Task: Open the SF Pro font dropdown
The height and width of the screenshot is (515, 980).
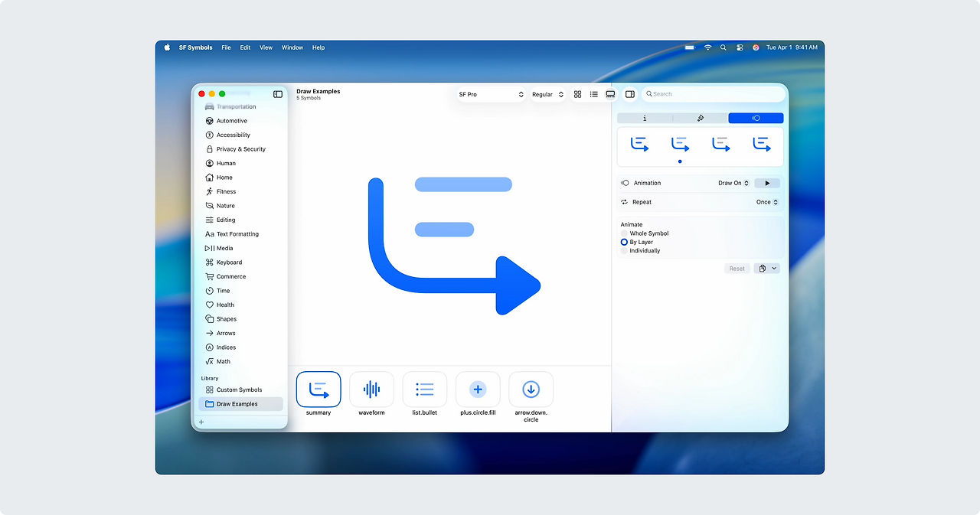Action: [x=491, y=94]
